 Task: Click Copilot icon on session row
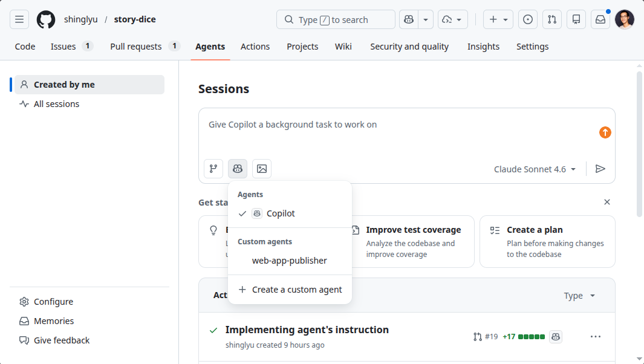coord(556,336)
